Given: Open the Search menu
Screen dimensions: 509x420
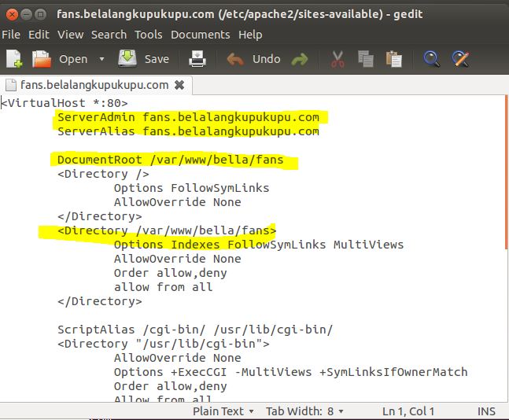Looking at the screenshot, I should [109, 35].
